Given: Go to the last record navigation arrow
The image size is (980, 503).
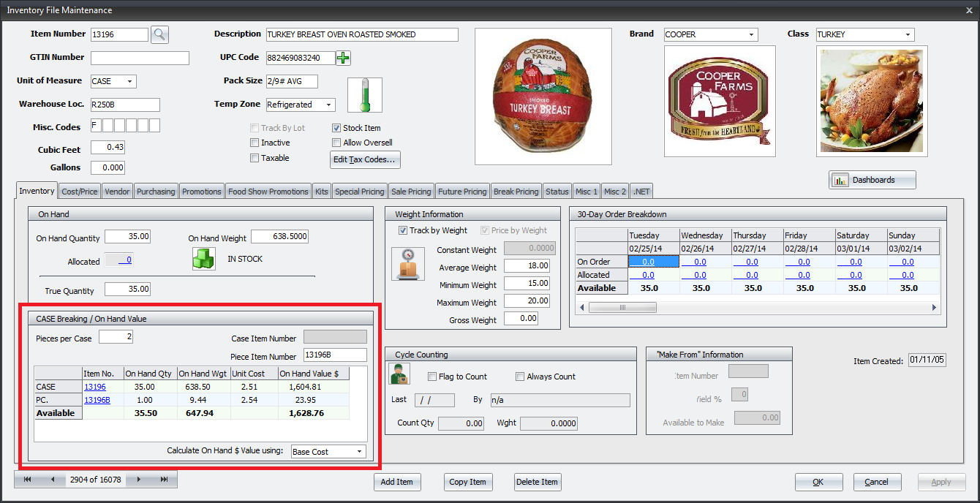Looking at the screenshot, I should [164, 480].
